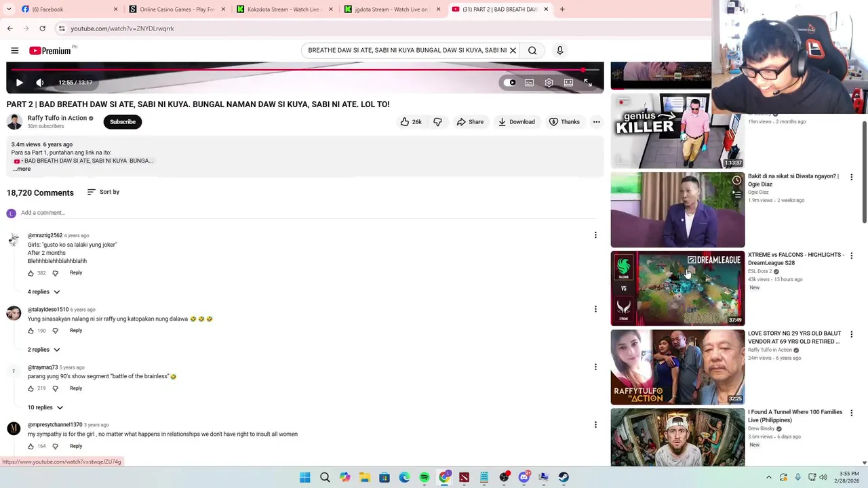Add the Ogie Diaz video to queue
The width and height of the screenshot is (868, 488).
point(736,195)
